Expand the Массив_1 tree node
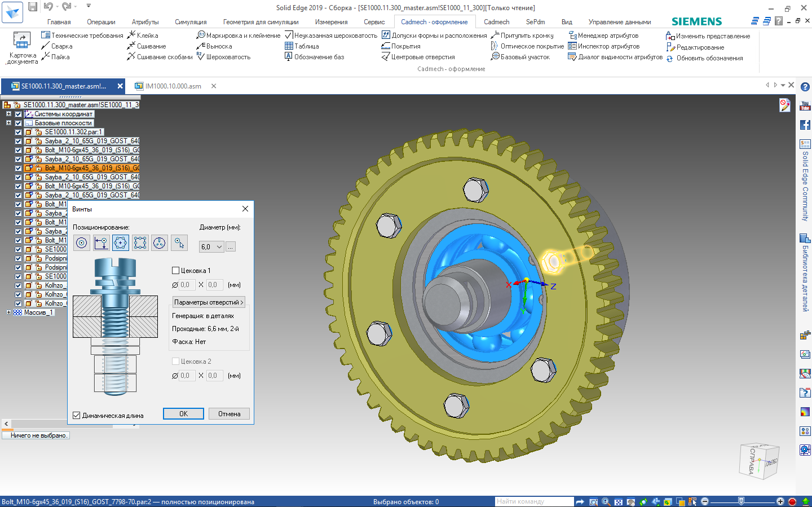Viewport: 812px width, 507px height. click(x=8, y=312)
